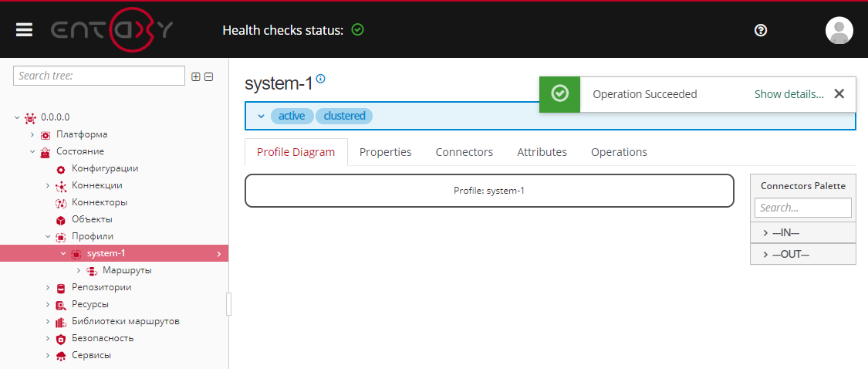
Task: Click the help question mark icon
Action: [761, 30]
